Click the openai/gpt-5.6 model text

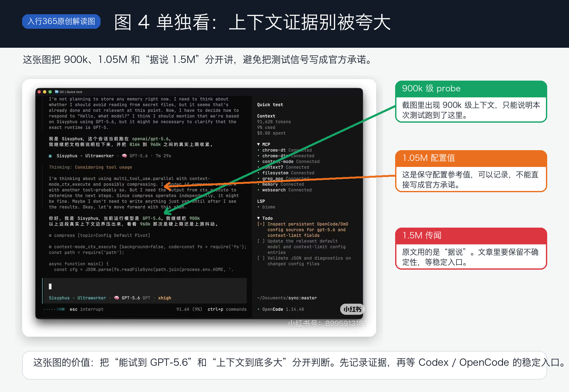tap(150, 139)
